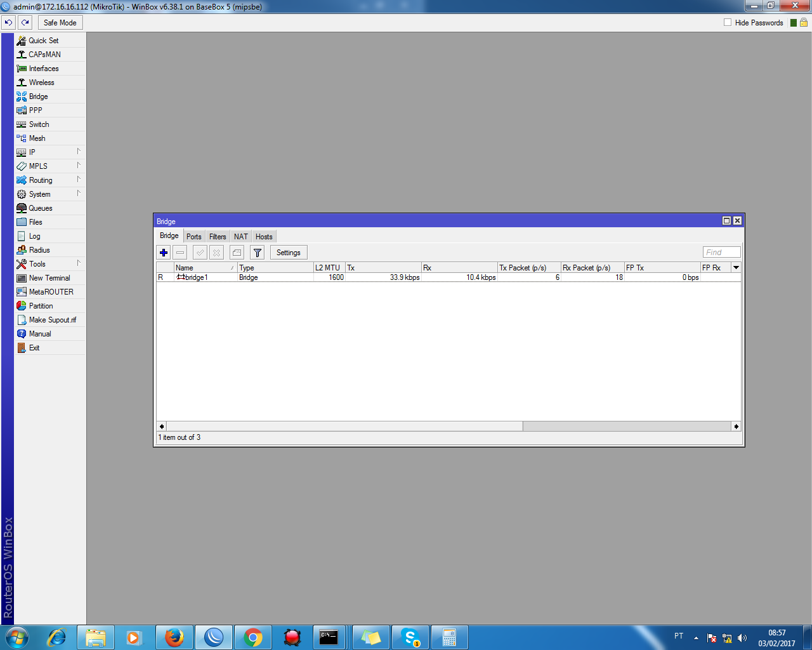This screenshot has width=812, height=650.
Task: Click Make Supout.rif entry
Action: coord(50,319)
